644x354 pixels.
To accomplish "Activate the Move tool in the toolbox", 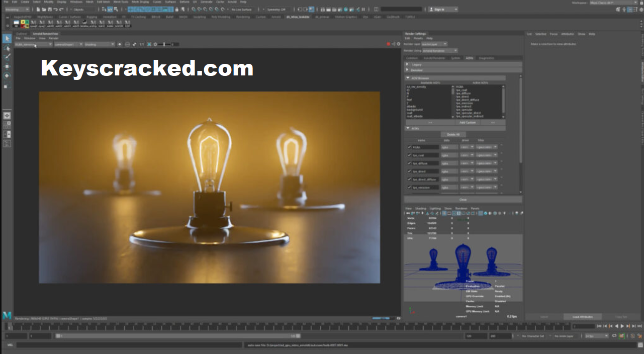I will pos(7,66).
